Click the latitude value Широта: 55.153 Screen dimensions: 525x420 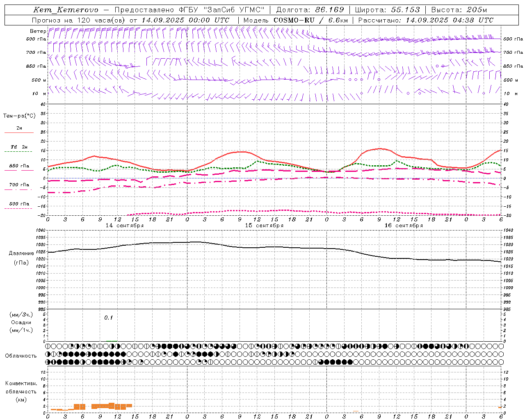click(387, 10)
